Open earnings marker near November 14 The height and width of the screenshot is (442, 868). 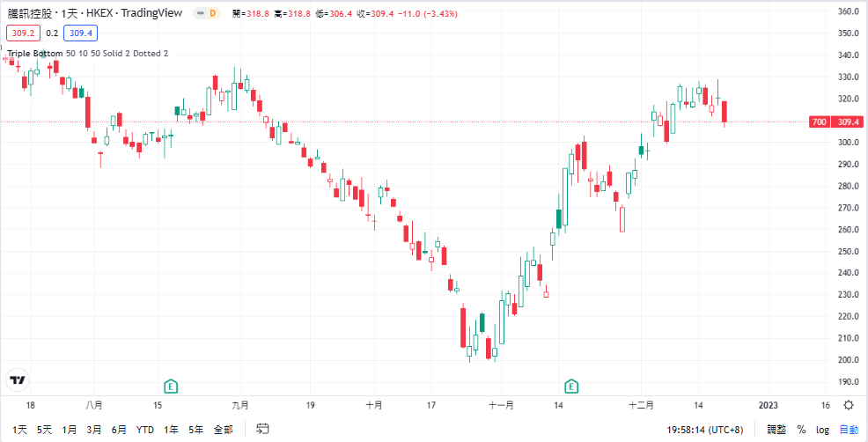point(571,386)
